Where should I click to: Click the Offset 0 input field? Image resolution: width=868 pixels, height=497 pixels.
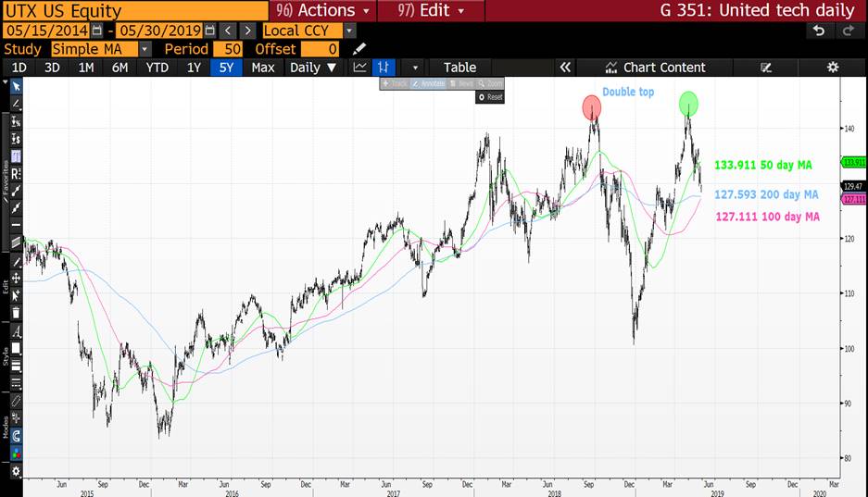coord(320,49)
